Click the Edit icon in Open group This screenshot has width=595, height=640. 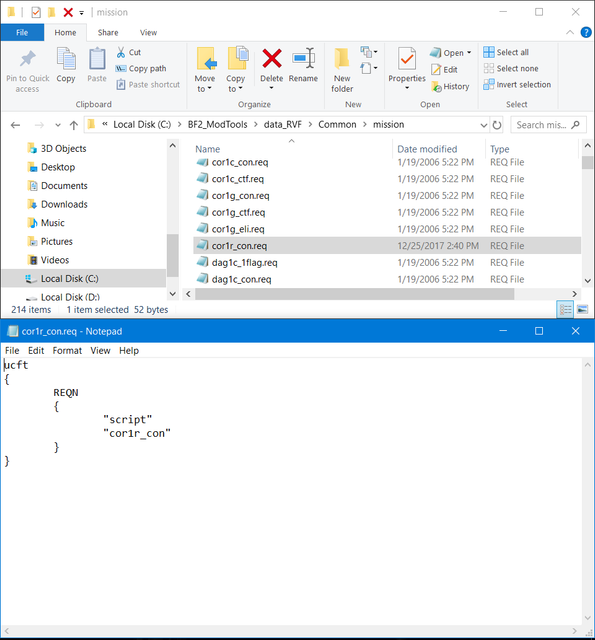tap(436, 70)
